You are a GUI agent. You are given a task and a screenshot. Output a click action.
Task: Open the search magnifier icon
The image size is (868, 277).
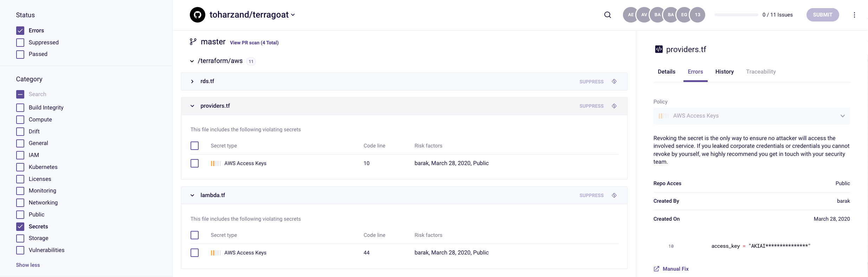click(607, 15)
